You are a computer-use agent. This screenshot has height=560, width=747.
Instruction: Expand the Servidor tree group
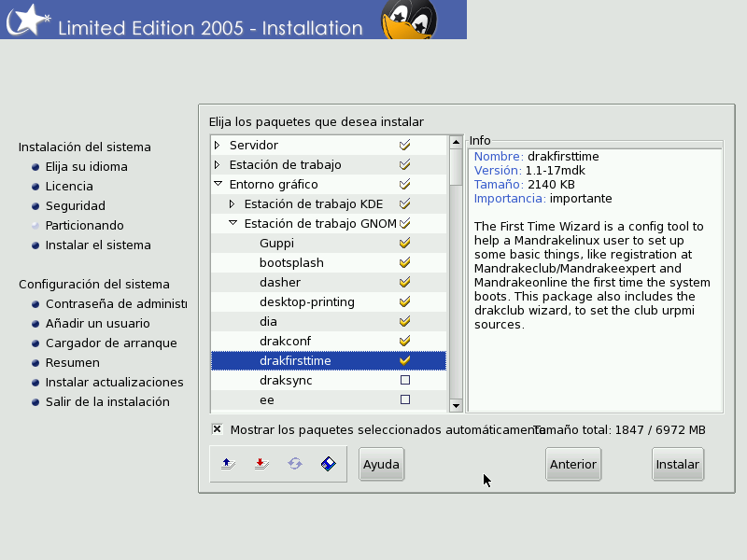[x=218, y=145]
